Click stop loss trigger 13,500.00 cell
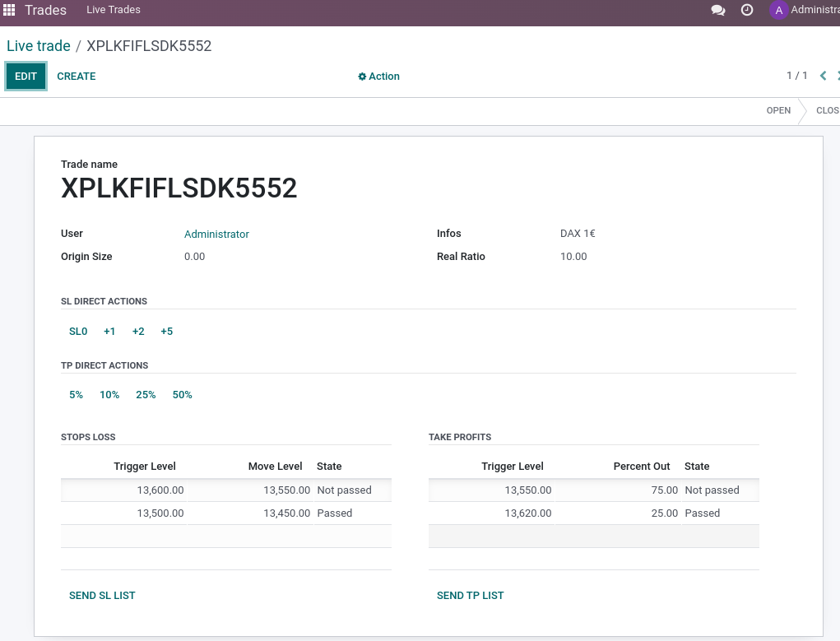 click(x=123, y=513)
